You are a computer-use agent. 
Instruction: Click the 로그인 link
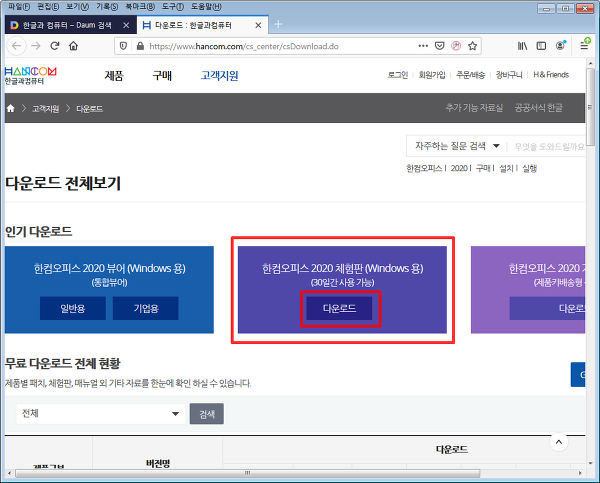pos(398,75)
